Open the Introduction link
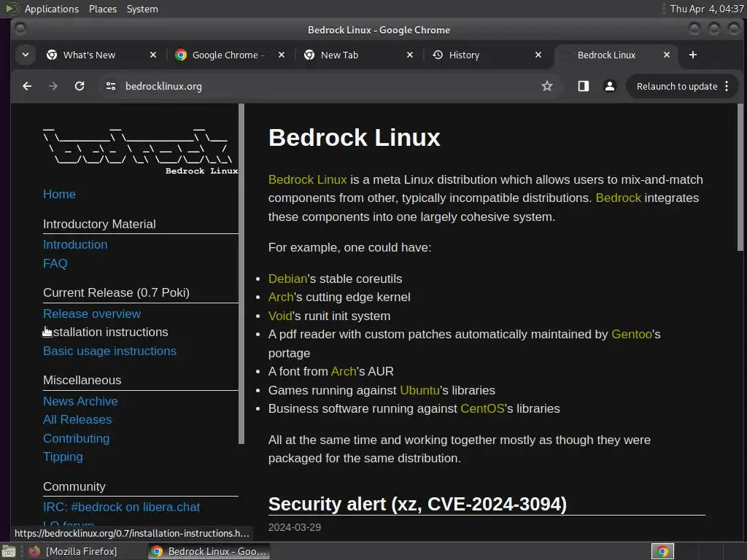 click(75, 244)
